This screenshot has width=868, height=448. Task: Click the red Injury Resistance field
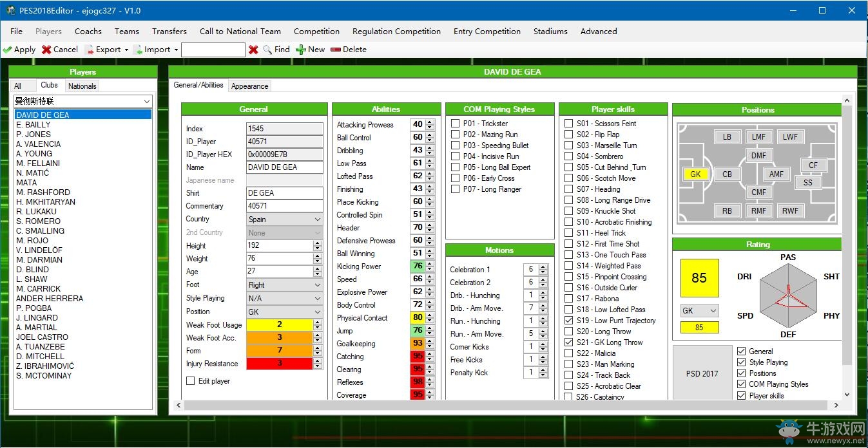coord(280,364)
